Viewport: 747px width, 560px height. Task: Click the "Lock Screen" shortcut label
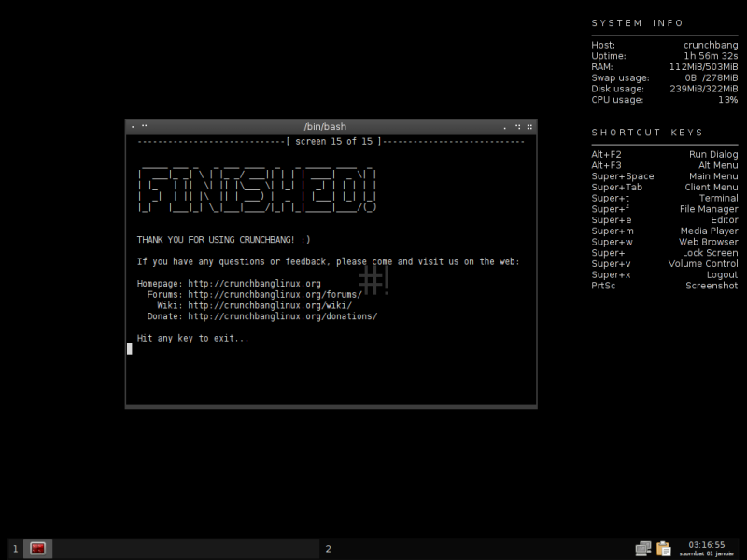tap(711, 253)
